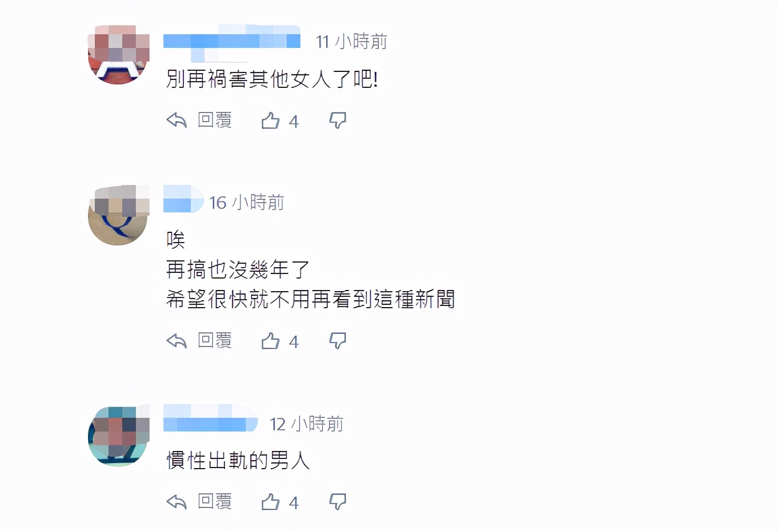Viewport: 778px width, 532px height.
Task: Open avatar of the 11 小時前 commenter
Action: click(x=119, y=54)
